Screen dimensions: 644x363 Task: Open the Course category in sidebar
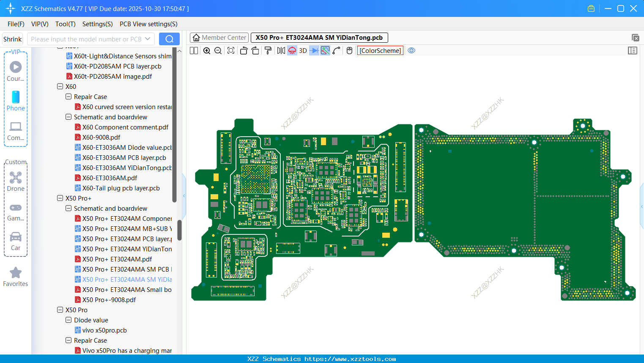16,71
